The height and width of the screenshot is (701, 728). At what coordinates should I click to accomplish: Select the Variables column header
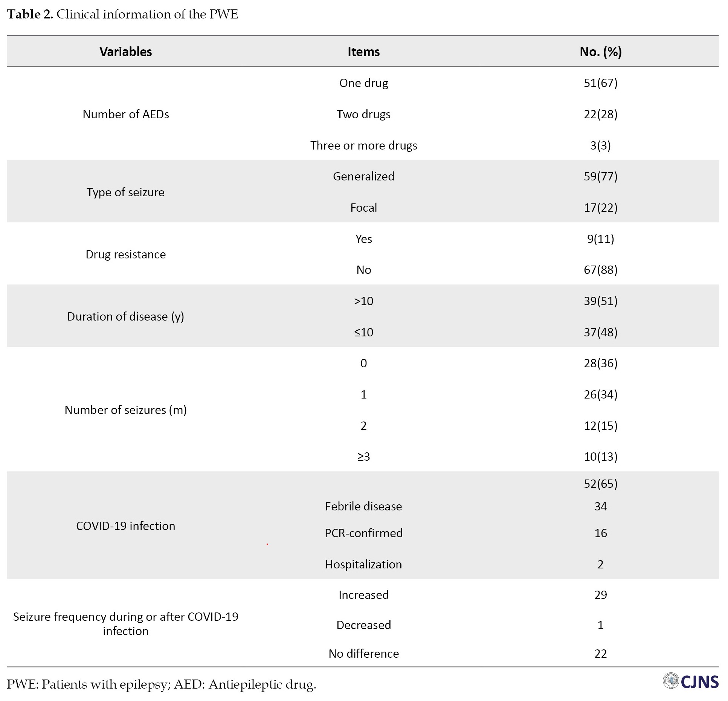[x=126, y=52]
